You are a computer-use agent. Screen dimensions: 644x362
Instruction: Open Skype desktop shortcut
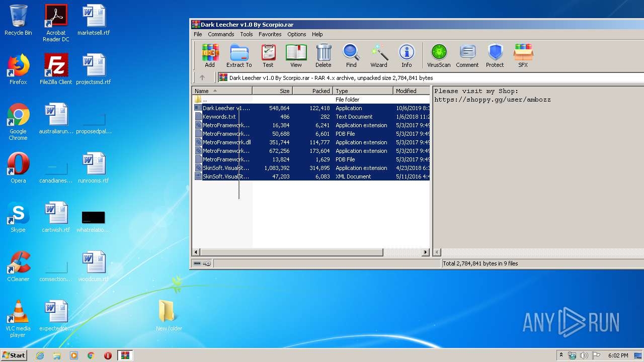(18, 217)
